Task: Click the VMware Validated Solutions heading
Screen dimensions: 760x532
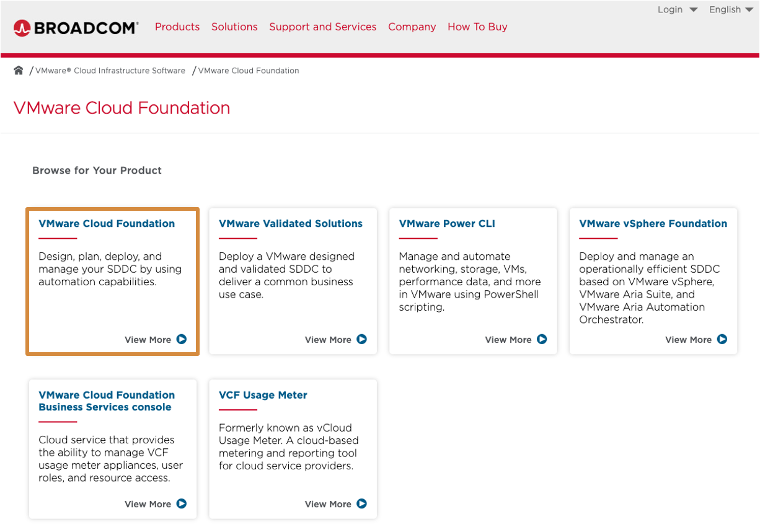Action: (x=291, y=223)
